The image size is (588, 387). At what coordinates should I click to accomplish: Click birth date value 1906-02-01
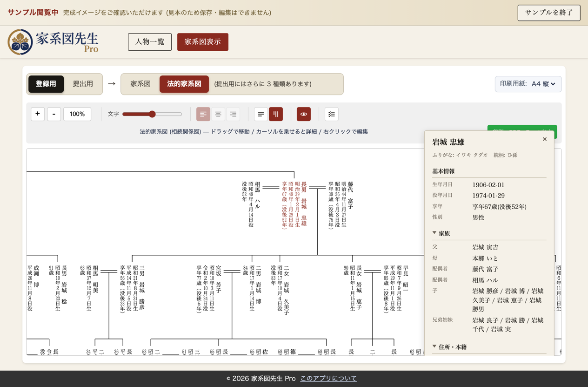[488, 185]
